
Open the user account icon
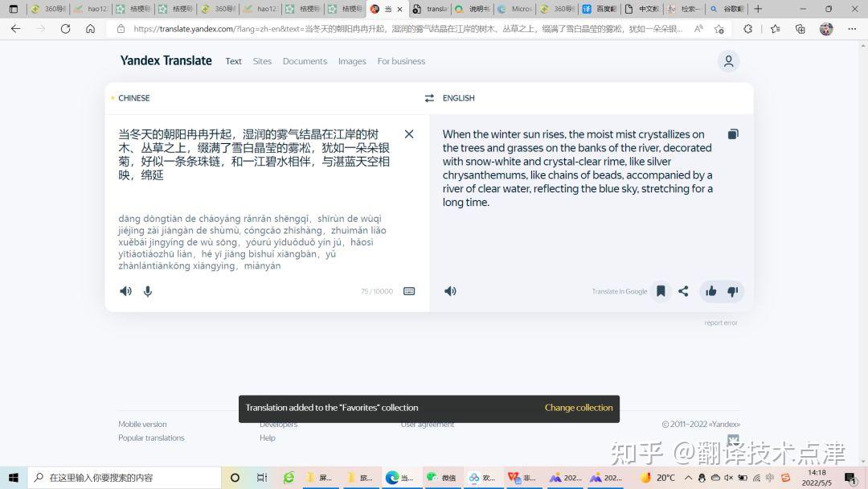click(x=728, y=60)
